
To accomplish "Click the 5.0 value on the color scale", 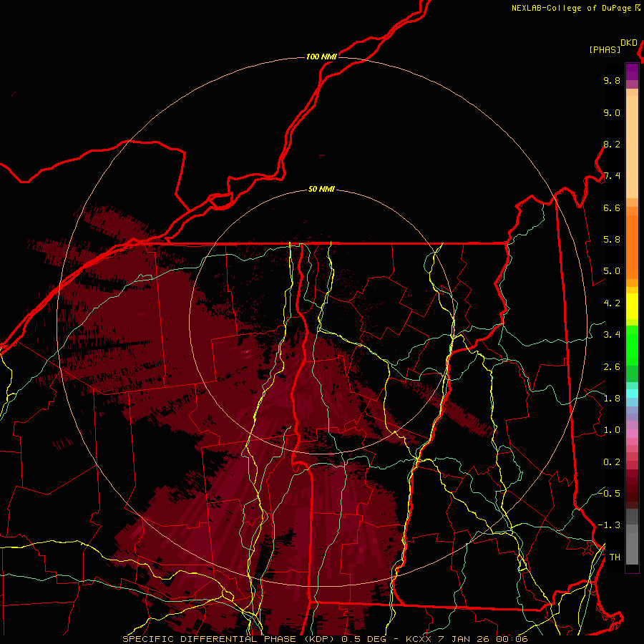I will (612, 271).
